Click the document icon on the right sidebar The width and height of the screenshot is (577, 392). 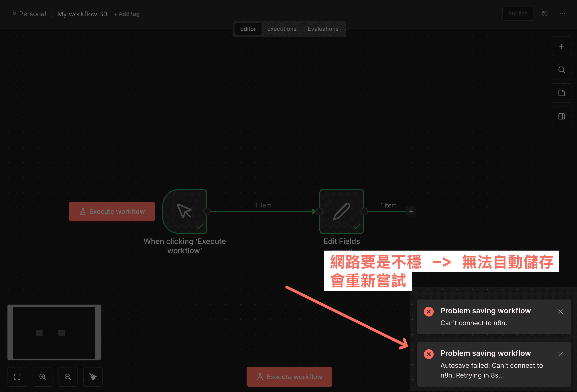tap(561, 93)
